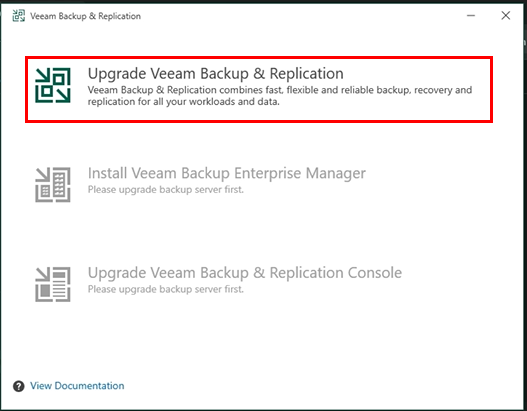Click the Veeam logo in the title bar
527x411 pixels.
click(18, 15)
